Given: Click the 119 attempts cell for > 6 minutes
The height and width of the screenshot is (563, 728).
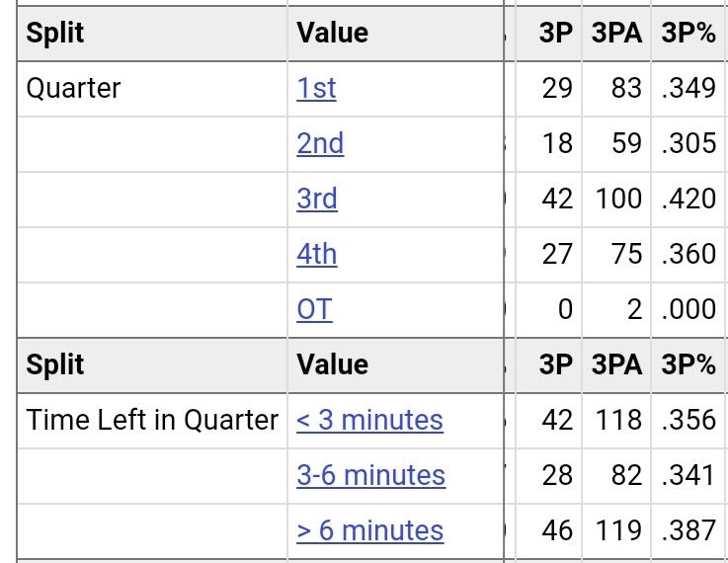Looking at the screenshot, I should [x=620, y=530].
